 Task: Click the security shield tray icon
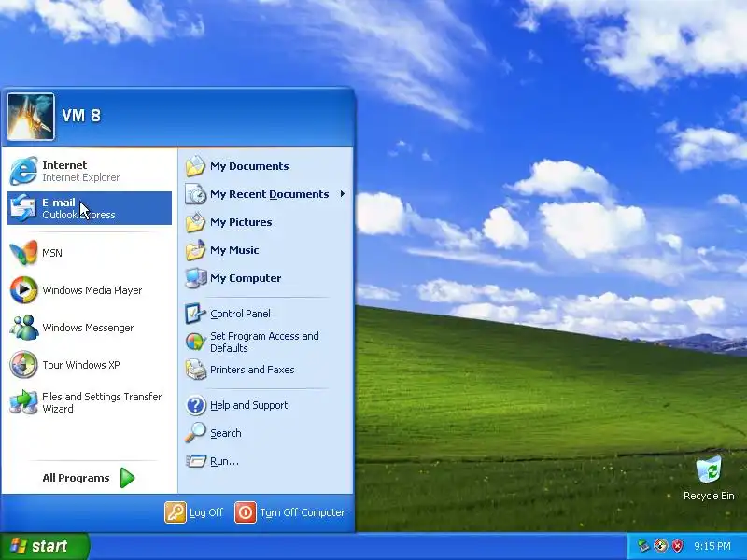click(678, 546)
